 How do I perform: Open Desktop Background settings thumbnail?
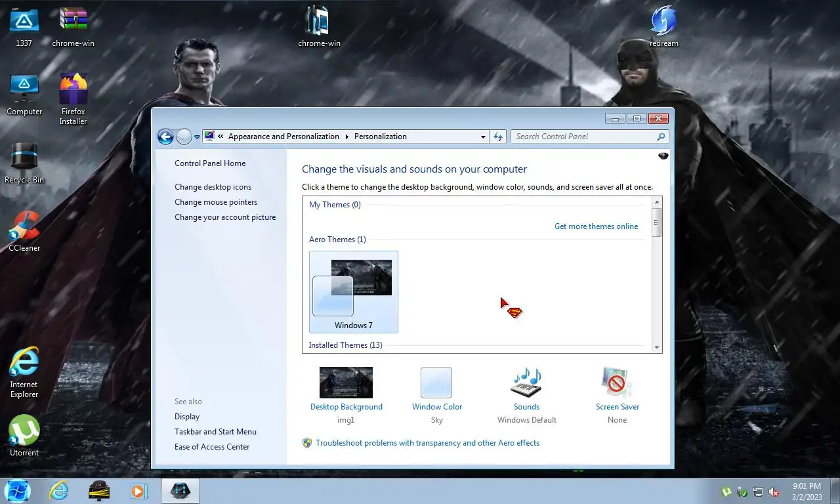click(x=346, y=383)
